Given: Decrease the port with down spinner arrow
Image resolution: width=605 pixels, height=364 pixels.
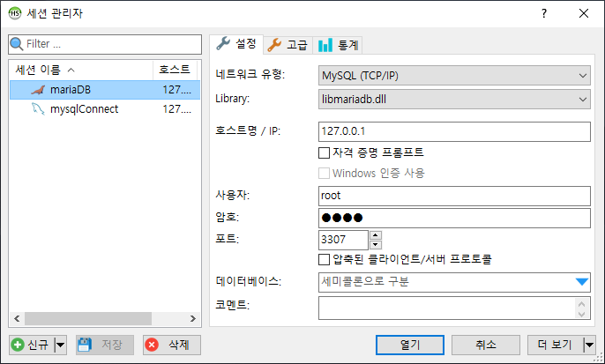Looking at the screenshot, I should [x=376, y=245].
